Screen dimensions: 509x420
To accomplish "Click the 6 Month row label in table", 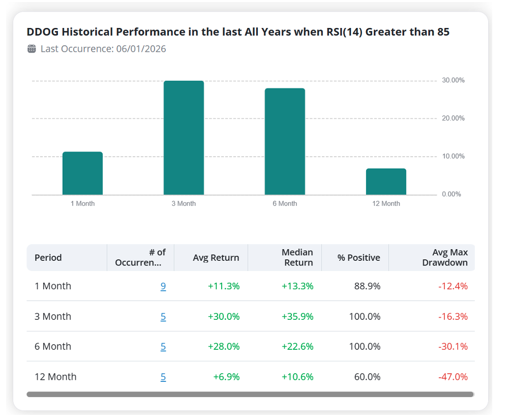I will pos(53,347).
